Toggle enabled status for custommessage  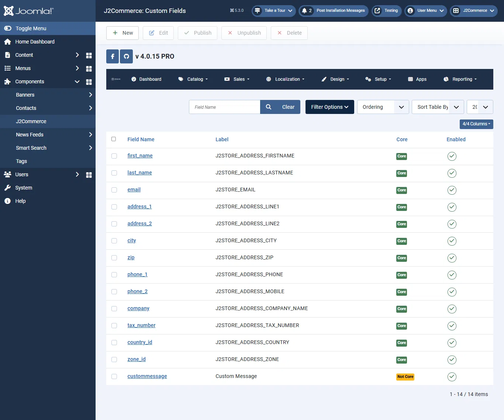(452, 377)
